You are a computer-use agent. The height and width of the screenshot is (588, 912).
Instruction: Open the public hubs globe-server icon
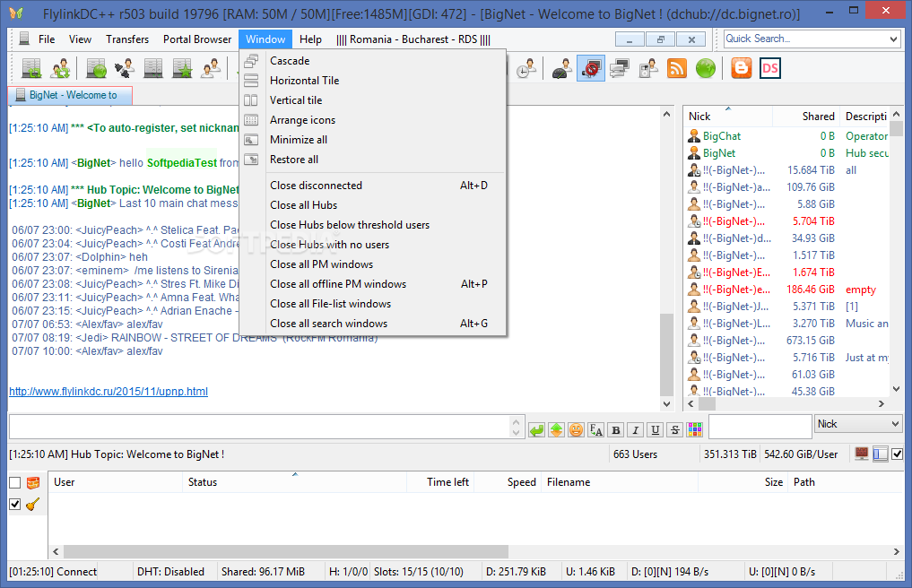pos(96,69)
